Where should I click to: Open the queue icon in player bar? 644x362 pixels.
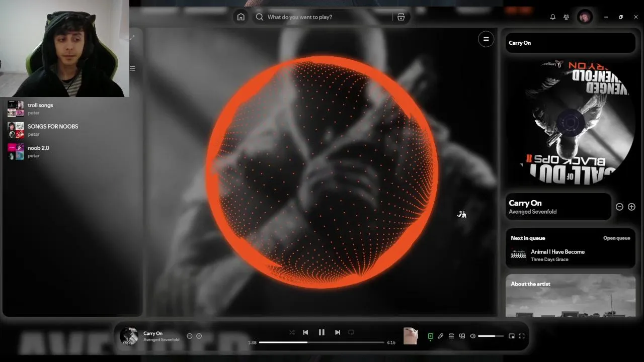click(451, 336)
